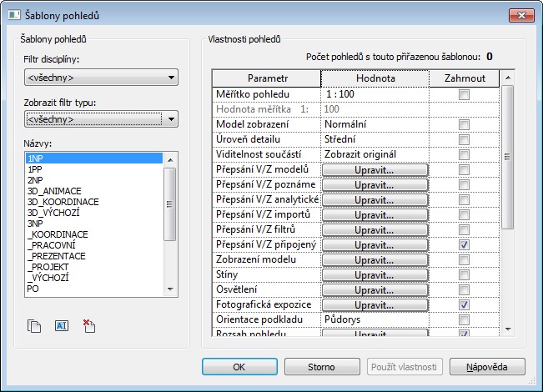Click the duplicate template icon
The image size is (543, 392).
34,326
